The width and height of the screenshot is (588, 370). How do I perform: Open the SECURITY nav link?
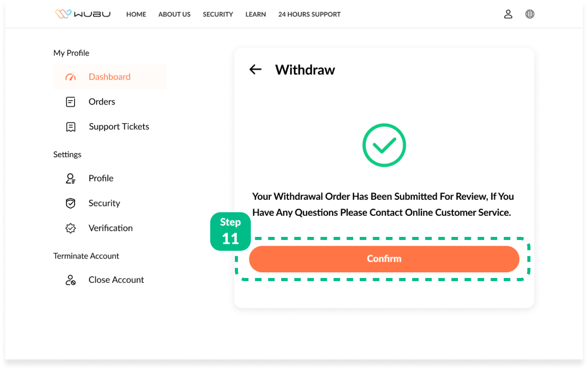coord(218,14)
